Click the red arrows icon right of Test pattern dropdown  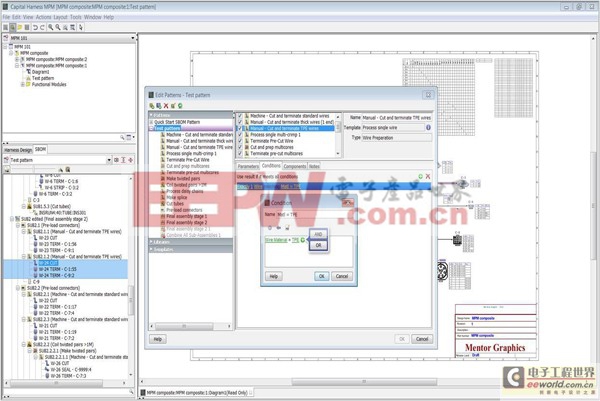(130, 160)
